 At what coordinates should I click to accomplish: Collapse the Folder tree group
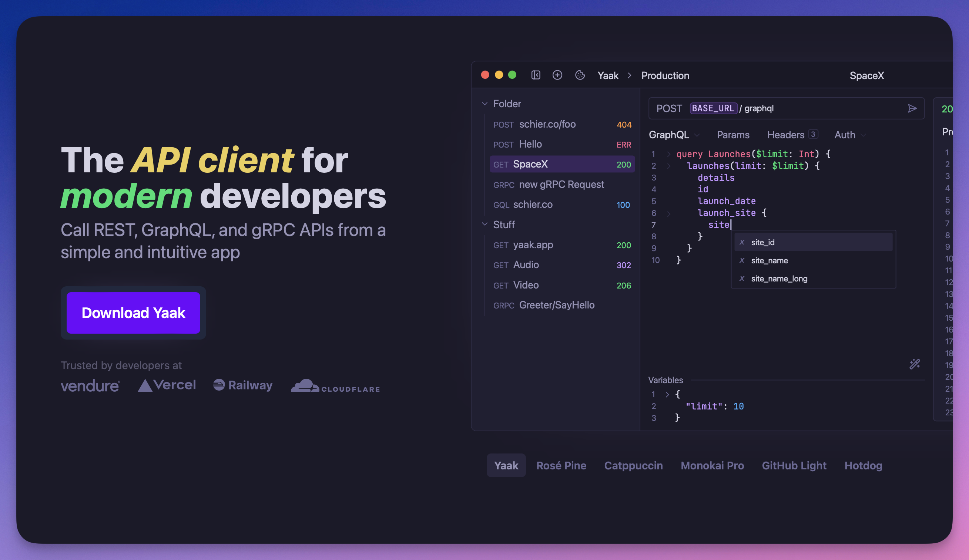pyautogui.click(x=484, y=104)
